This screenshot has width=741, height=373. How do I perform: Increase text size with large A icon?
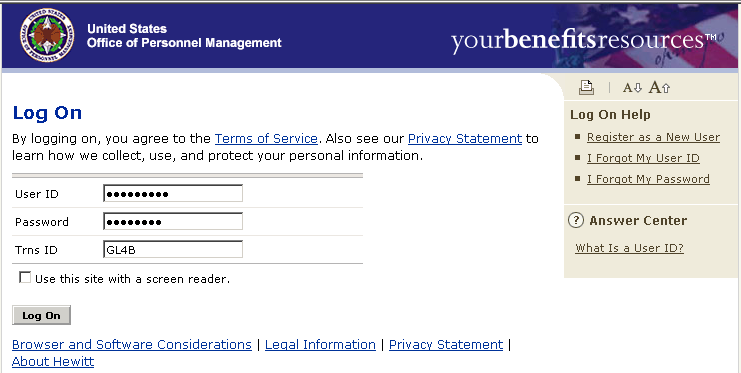[x=659, y=87]
